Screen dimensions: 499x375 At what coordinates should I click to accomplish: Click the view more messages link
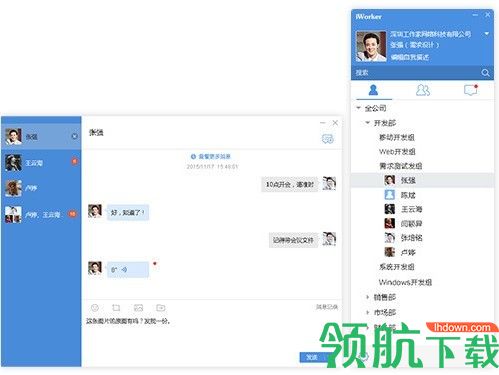(211, 156)
